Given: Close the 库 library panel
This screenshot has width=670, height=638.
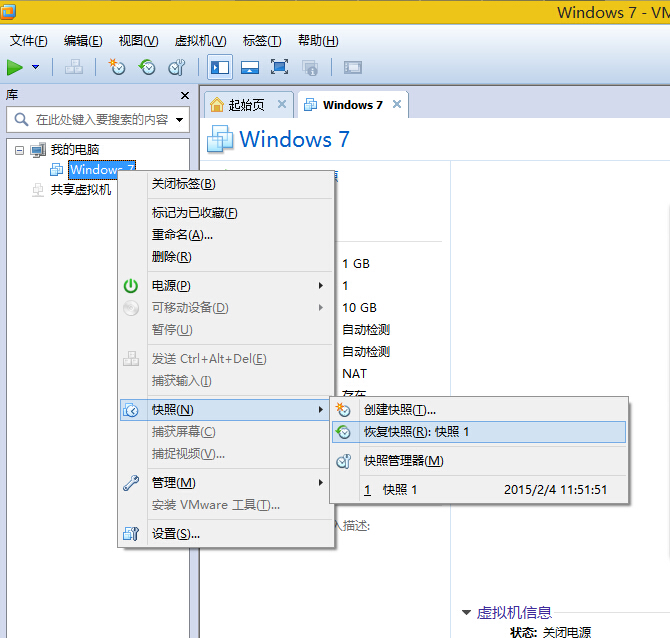Looking at the screenshot, I should 185,95.
